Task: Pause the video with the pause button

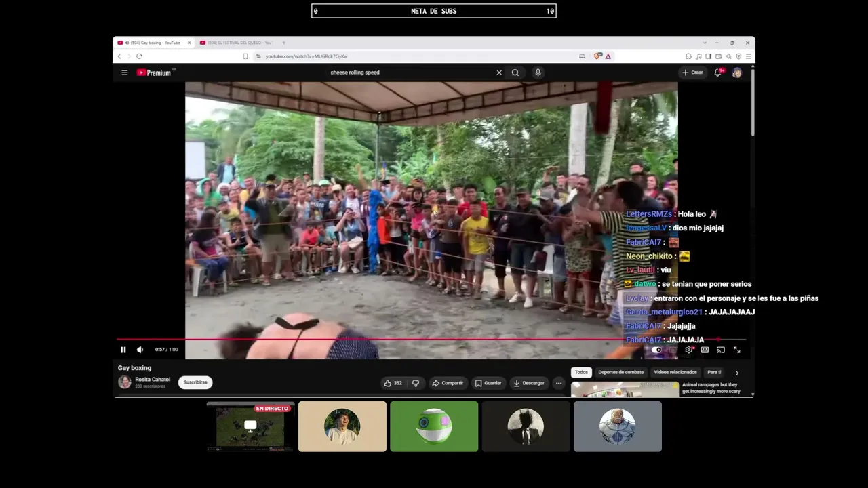Action: coord(123,350)
